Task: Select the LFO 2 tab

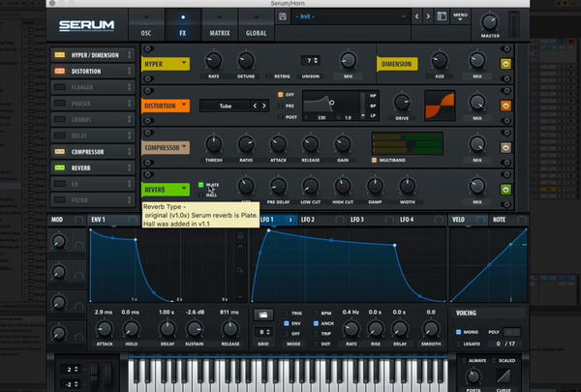Action: (x=308, y=220)
